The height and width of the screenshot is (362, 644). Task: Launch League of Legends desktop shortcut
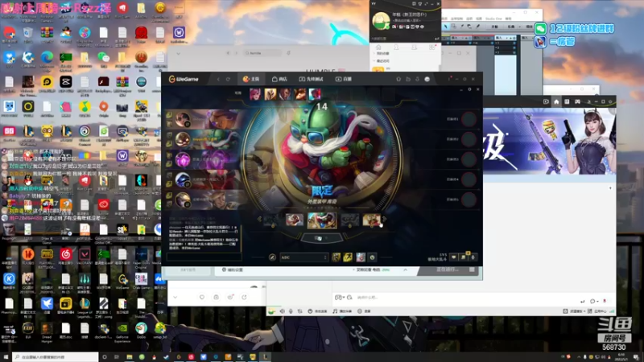pyautogui.click(x=85, y=306)
